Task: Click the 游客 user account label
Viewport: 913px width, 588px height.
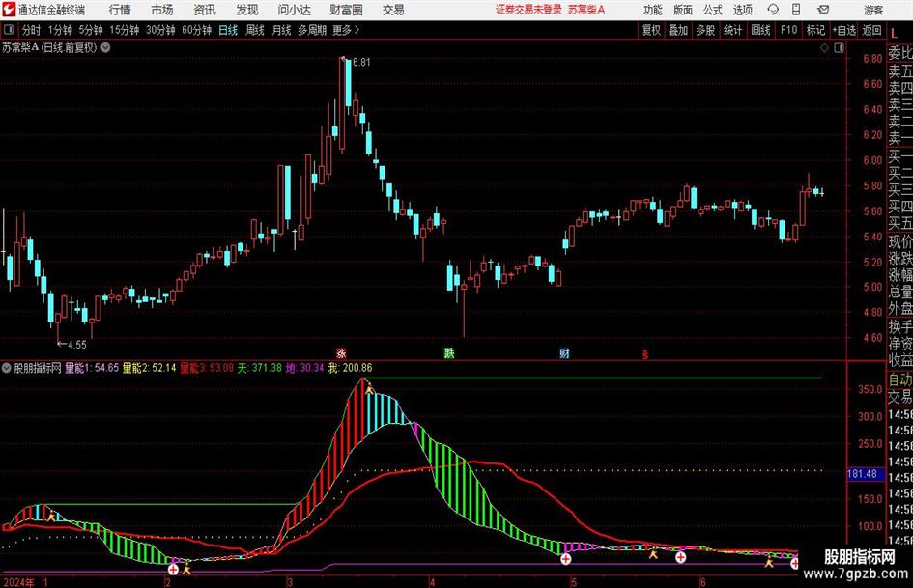Action: pos(872,10)
